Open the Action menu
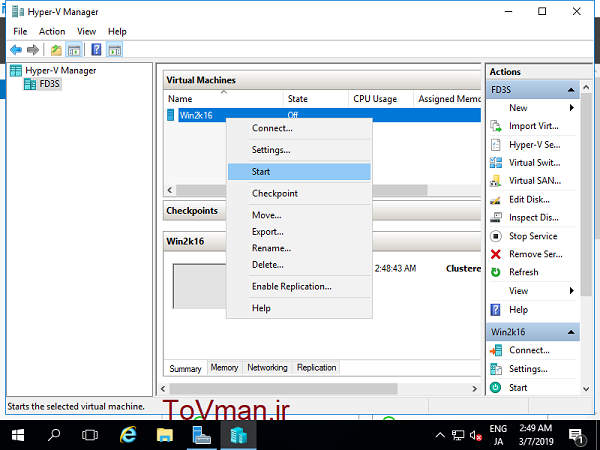Screen dimensions: 600x450 52,31
